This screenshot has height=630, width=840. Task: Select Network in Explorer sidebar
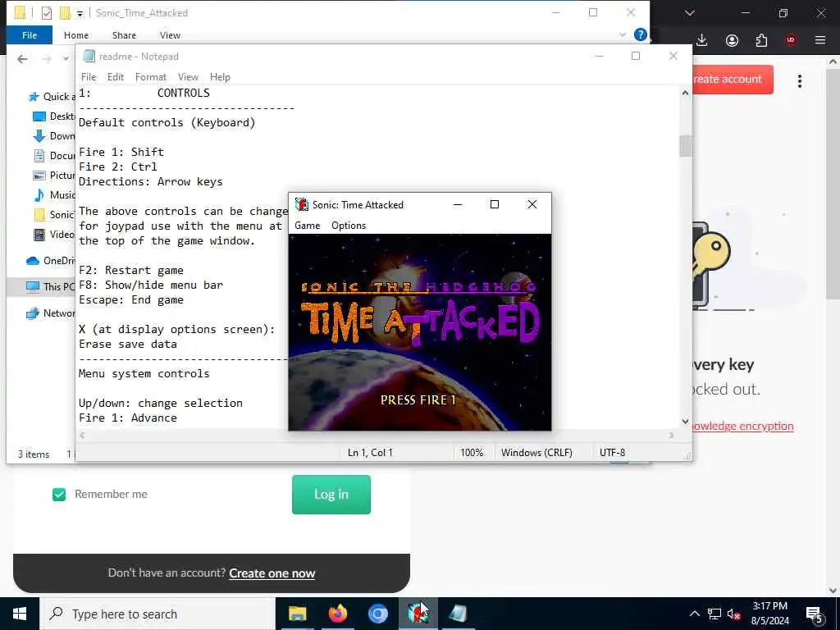point(51,313)
